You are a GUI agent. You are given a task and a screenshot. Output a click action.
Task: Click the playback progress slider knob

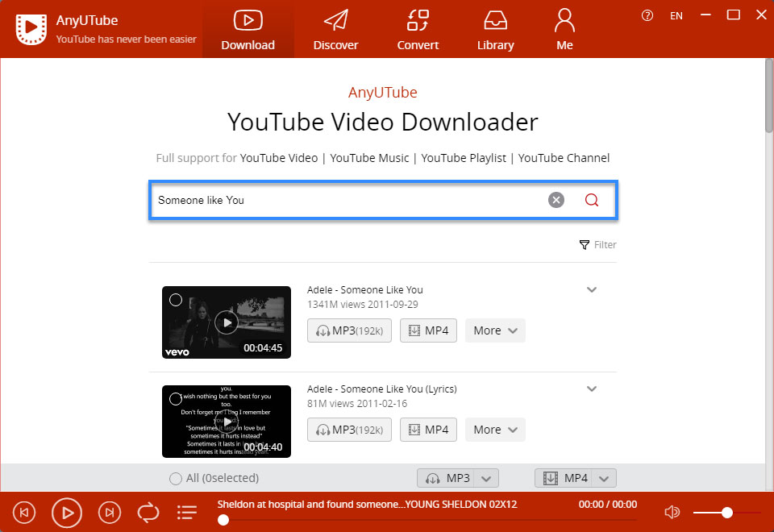click(x=223, y=520)
